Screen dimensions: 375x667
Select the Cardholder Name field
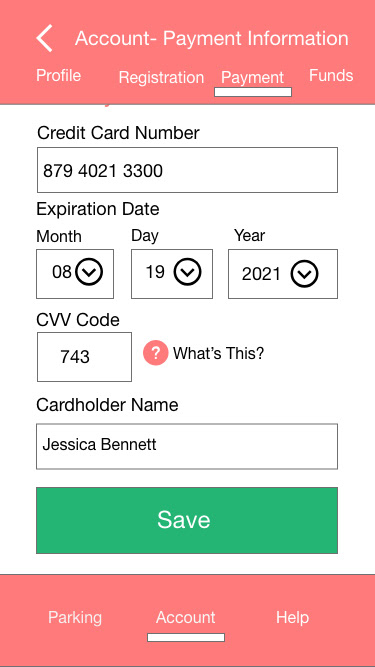coord(187,446)
